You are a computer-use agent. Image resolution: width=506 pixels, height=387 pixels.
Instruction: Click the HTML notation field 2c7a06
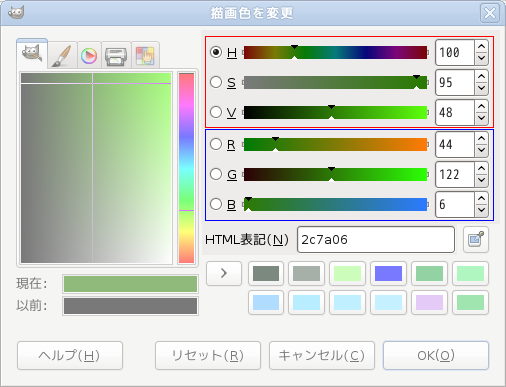coord(376,240)
